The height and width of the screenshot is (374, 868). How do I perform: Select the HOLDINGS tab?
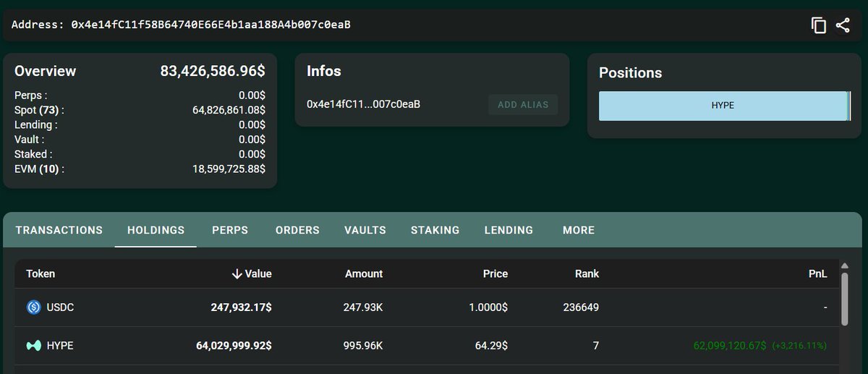[156, 230]
